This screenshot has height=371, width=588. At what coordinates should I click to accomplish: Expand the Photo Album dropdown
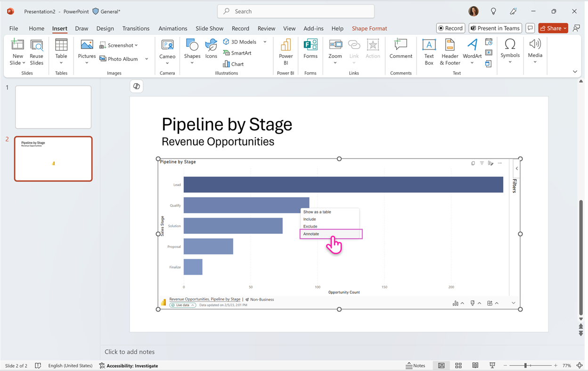pos(146,58)
